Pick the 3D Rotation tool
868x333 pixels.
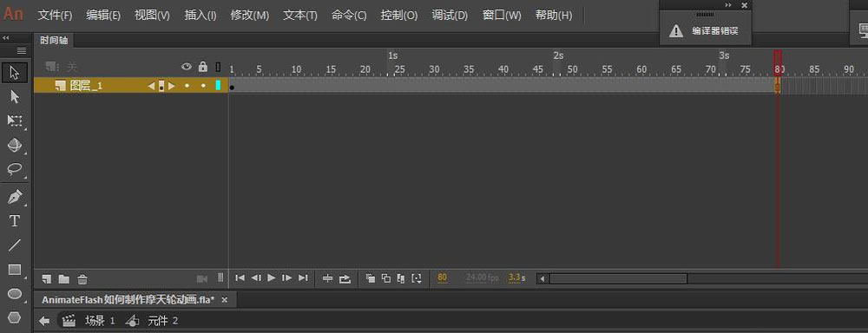point(15,145)
